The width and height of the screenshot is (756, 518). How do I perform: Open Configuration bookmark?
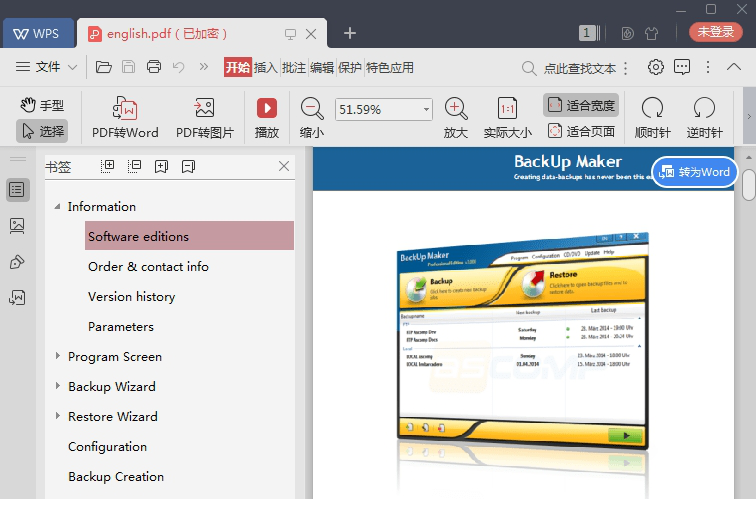coord(108,447)
